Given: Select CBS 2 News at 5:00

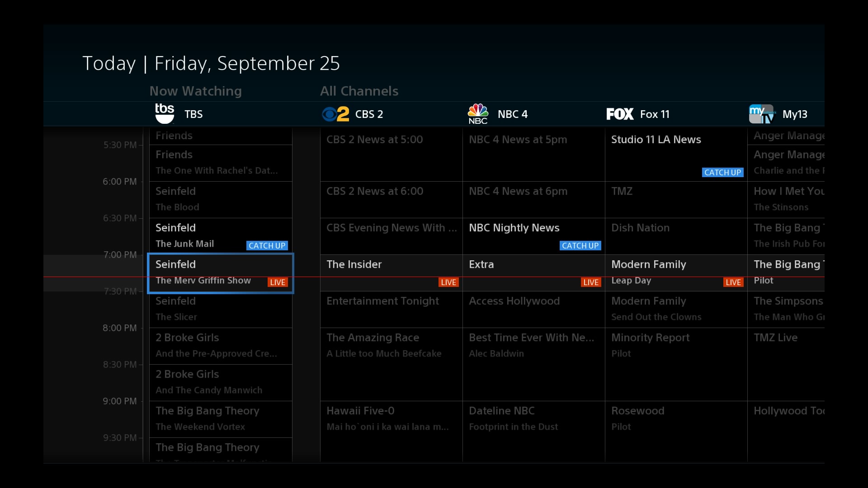Looking at the screenshot, I should 391,155.
